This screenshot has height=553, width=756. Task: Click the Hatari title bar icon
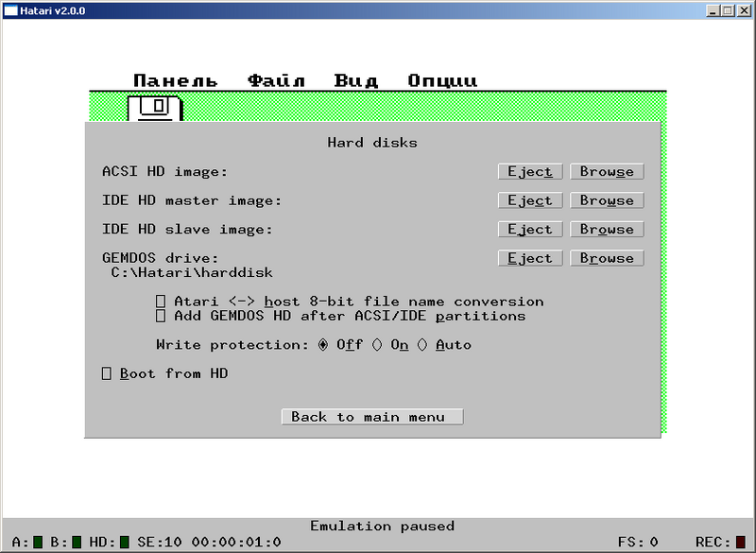point(10,10)
